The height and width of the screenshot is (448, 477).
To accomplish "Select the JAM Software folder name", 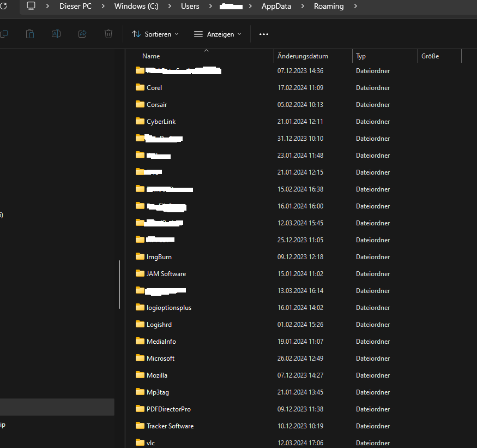I will point(166,274).
